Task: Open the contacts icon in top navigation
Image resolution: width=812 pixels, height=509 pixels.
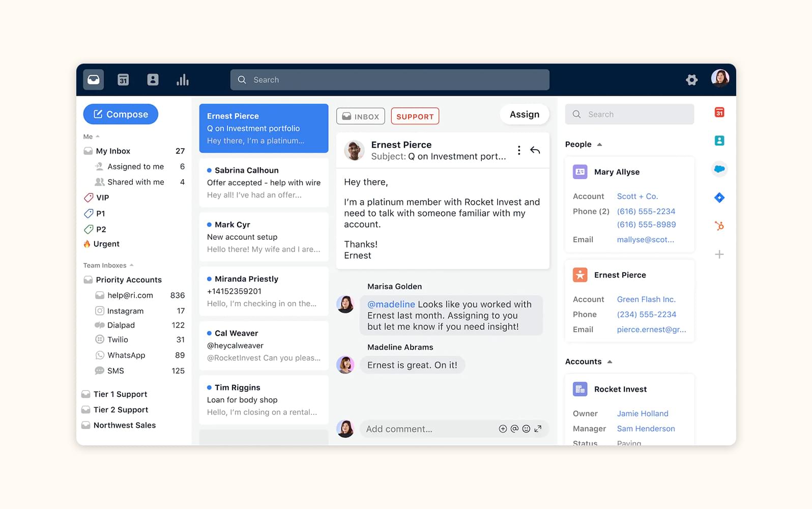Action: [153, 80]
